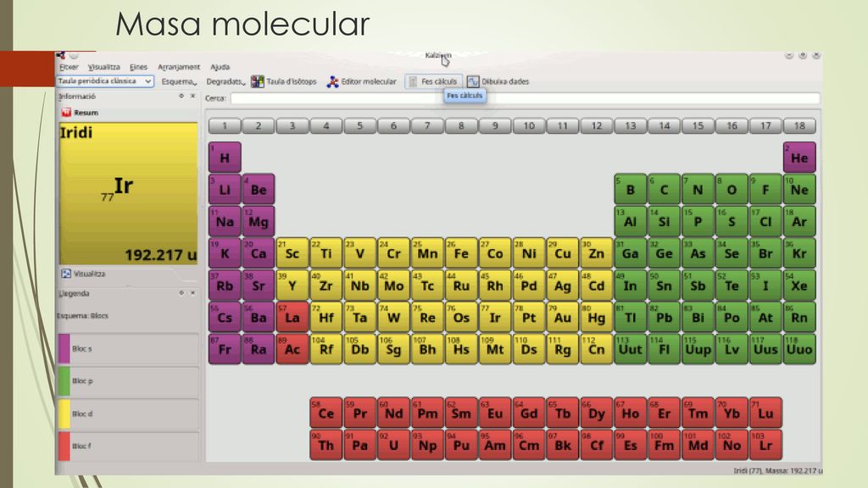Select the Iron (Fe) element
This screenshot has width=868, height=488.
click(x=461, y=253)
